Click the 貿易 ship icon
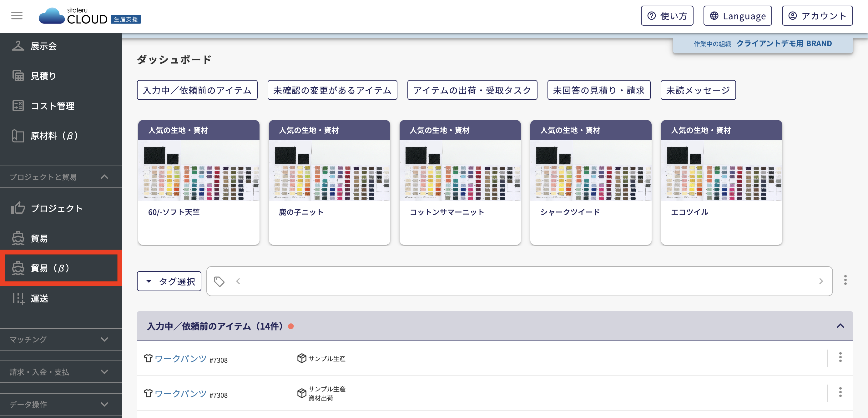Image resolution: width=868 pixels, height=418 pixels. click(x=18, y=238)
